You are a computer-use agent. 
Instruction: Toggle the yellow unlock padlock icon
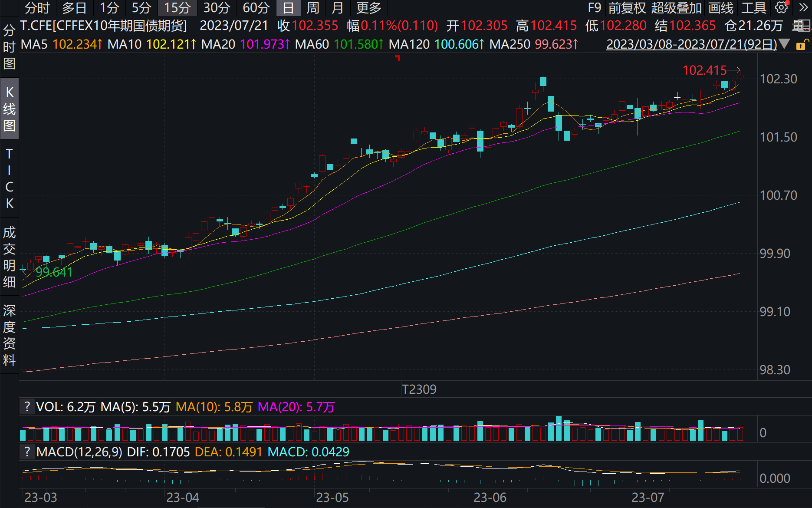coord(802,45)
